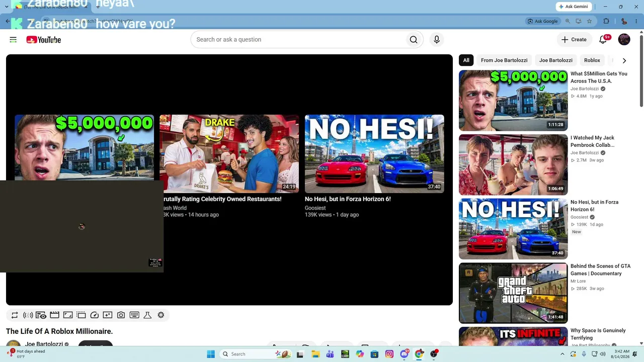Take a video screenshot with camera icon
Image resolution: width=644 pixels, height=362 pixels.
(x=121, y=315)
